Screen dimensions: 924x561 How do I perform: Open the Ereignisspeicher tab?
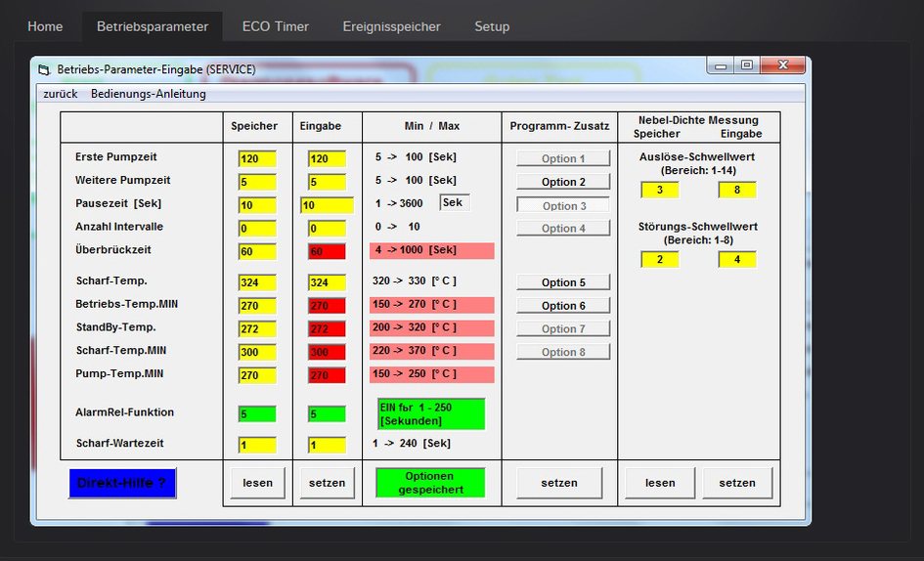point(391,26)
